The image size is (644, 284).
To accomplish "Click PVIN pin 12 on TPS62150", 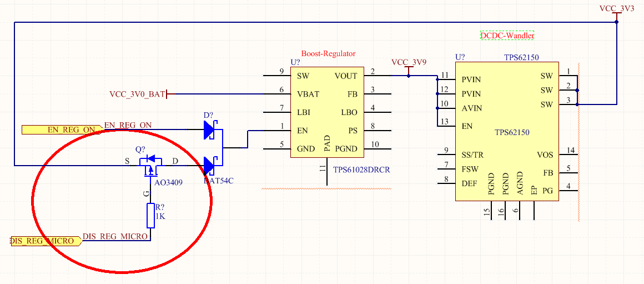I will (446, 94).
